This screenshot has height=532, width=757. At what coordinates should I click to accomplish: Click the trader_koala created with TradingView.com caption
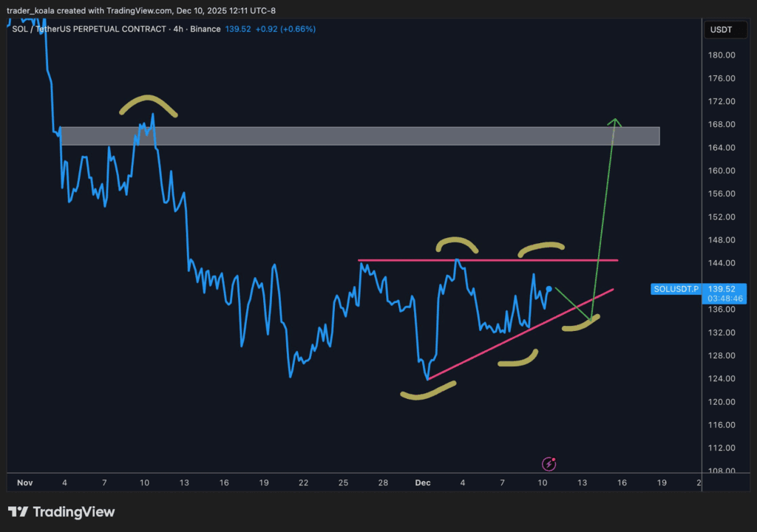(141, 10)
